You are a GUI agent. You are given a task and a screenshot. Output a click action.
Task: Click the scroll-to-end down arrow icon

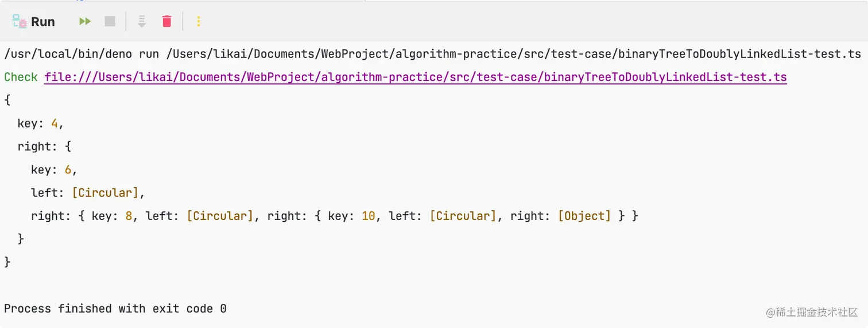click(x=142, y=21)
